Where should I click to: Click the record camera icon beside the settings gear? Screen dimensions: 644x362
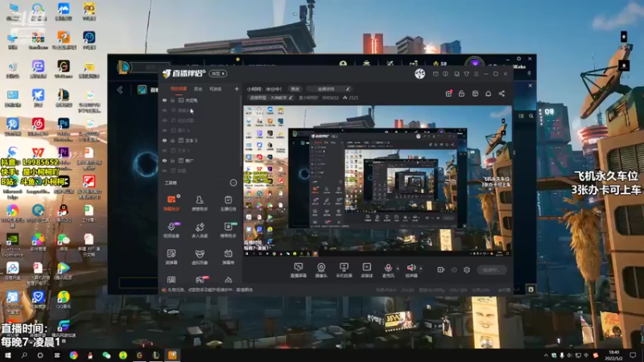440,269
